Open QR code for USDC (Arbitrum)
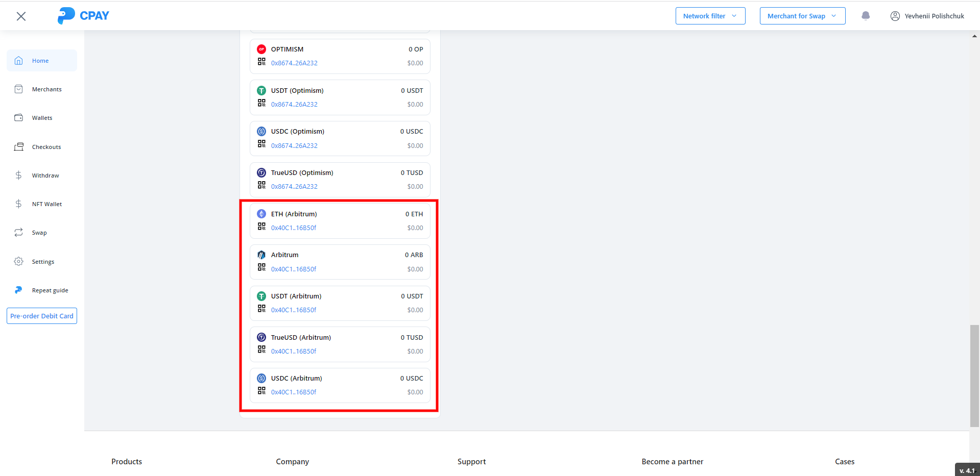Image resolution: width=980 pixels, height=476 pixels. click(x=261, y=391)
